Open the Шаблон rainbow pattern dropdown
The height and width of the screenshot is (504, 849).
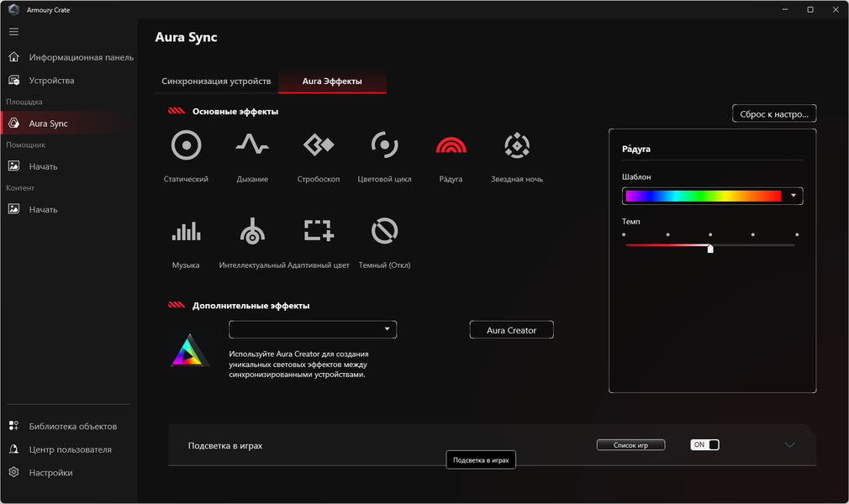point(712,196)
